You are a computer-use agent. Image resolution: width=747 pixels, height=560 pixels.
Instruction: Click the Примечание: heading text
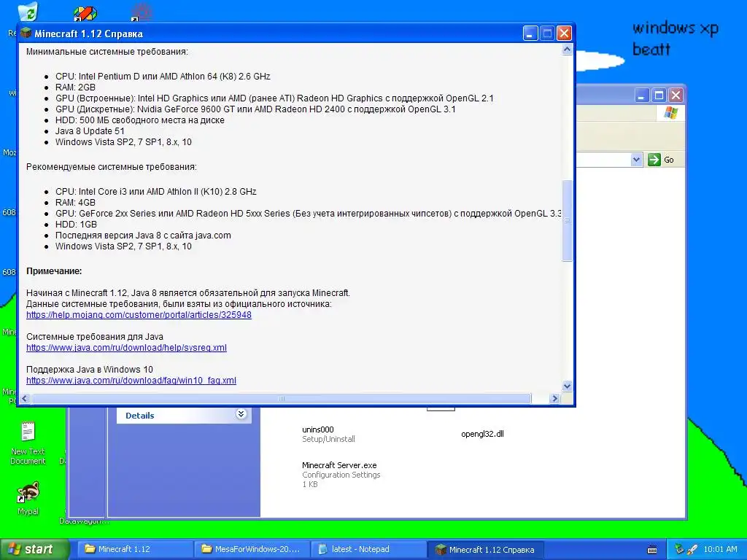click(54, 271)
